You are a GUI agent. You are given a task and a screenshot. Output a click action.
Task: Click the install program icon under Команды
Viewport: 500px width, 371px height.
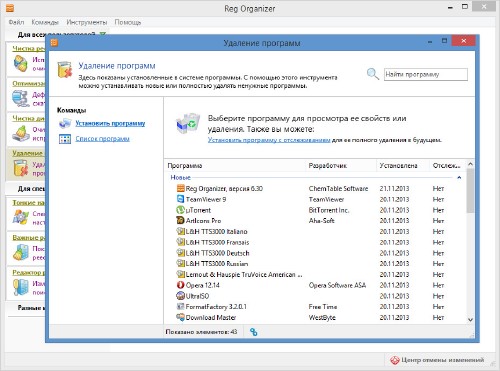65,123
